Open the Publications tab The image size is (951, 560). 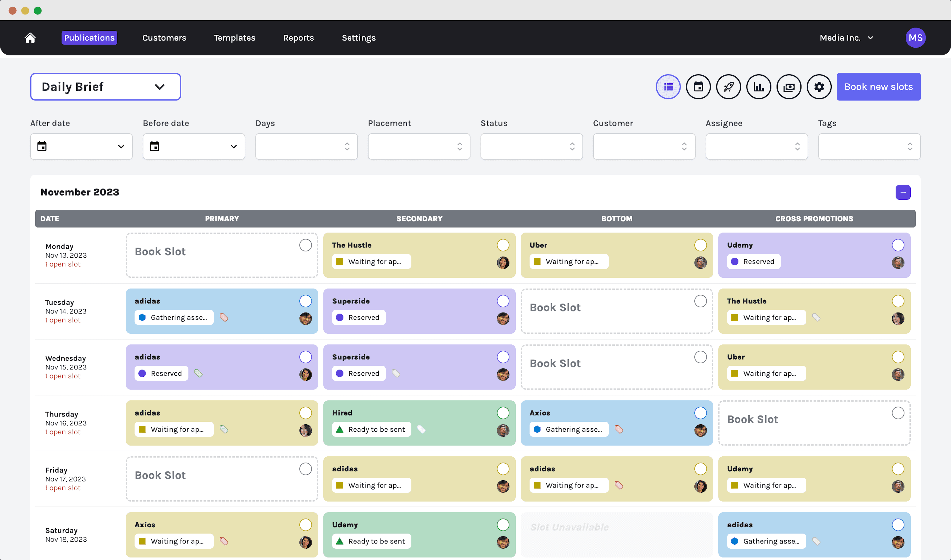[x=89, y=38]
